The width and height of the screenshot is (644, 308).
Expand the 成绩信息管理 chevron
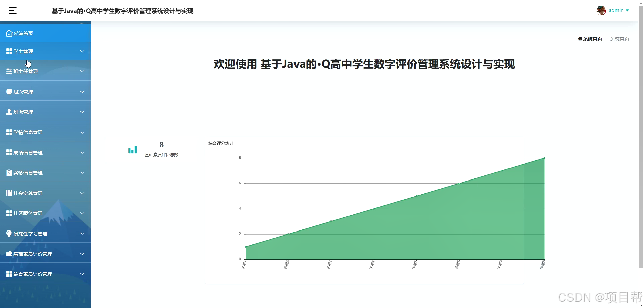click(82, 153)
